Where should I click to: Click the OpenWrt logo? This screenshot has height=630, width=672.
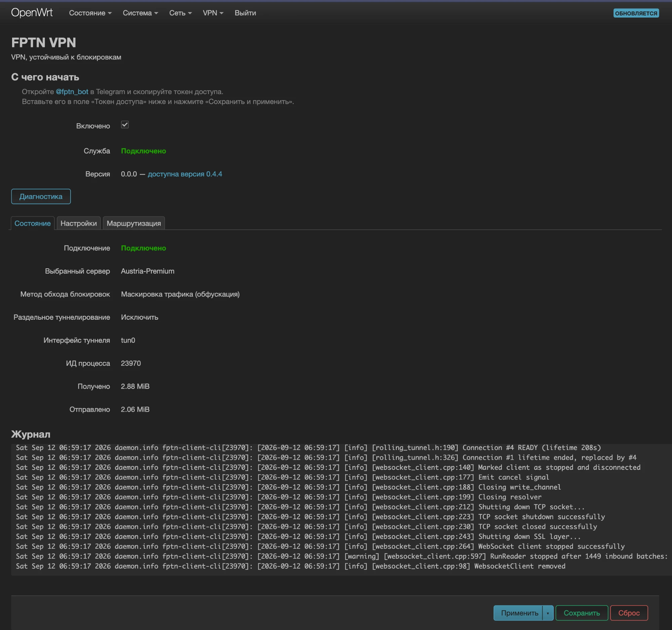point(32,13)
